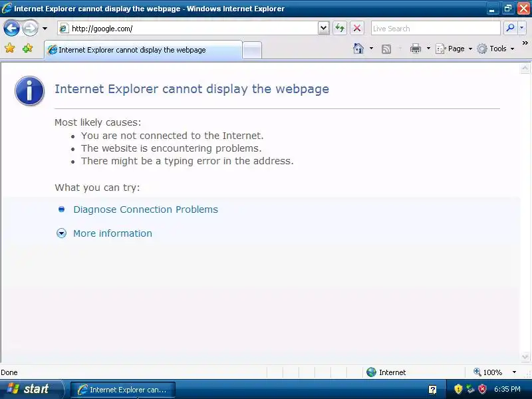This screenshot has width=532, height=399.
Task: Open the Tools menu
Action: tap(495, 49)
